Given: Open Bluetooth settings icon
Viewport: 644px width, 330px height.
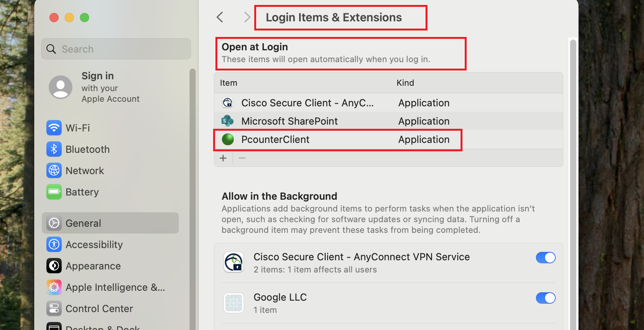Looking at the screenshot, I should [x=54, y=149].
